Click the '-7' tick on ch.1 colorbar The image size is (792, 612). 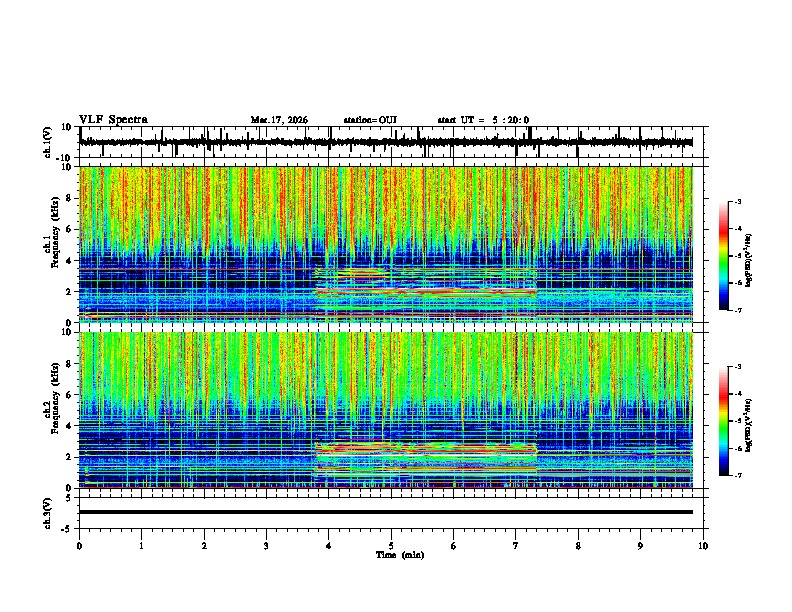[x=738, y=310]
